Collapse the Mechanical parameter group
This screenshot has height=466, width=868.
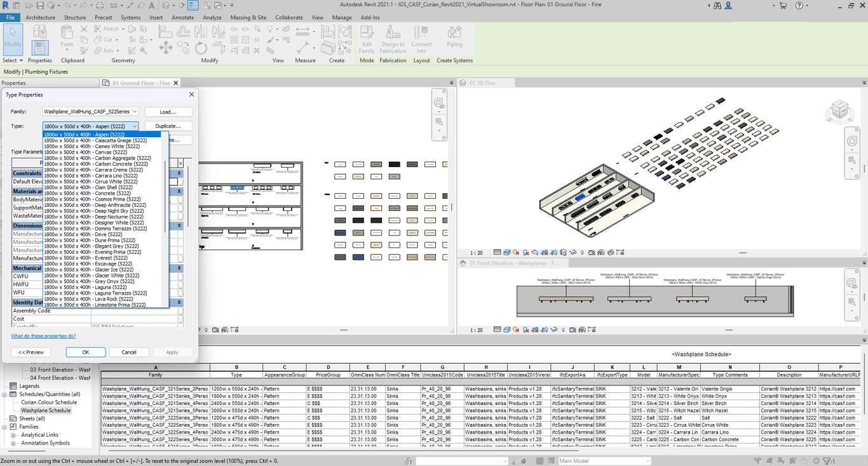(x=179, y=269)
